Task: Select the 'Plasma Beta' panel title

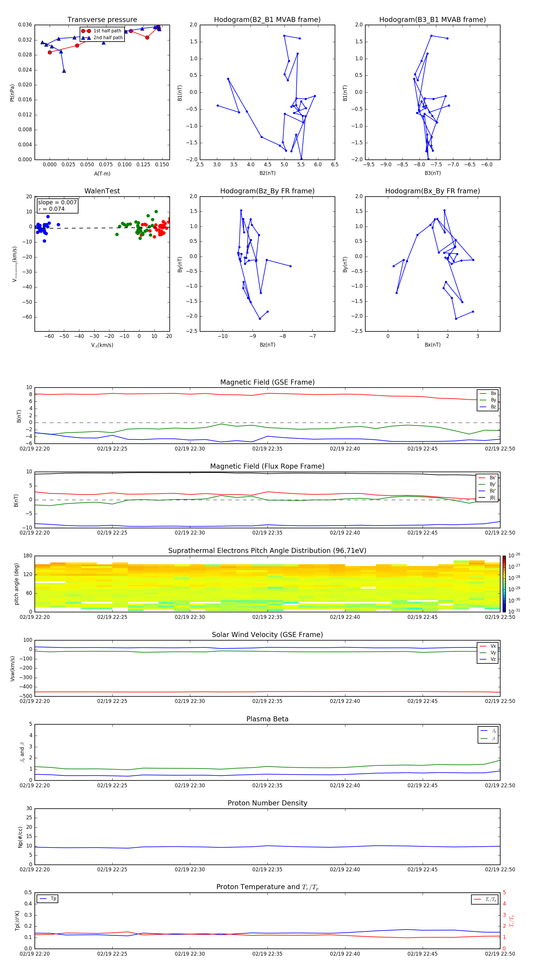Action: pyautogui.click(x=267, y=719)
